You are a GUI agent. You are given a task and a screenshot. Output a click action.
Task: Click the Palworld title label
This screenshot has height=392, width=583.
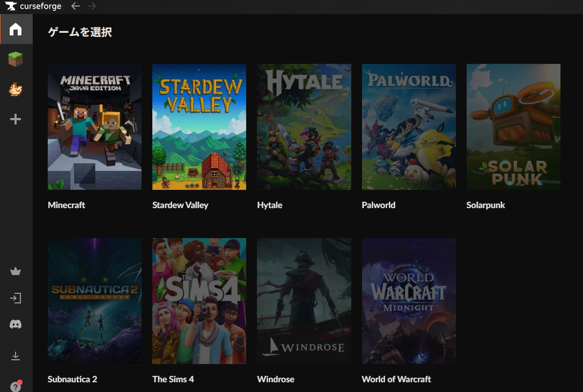click(x=379, y=205)
